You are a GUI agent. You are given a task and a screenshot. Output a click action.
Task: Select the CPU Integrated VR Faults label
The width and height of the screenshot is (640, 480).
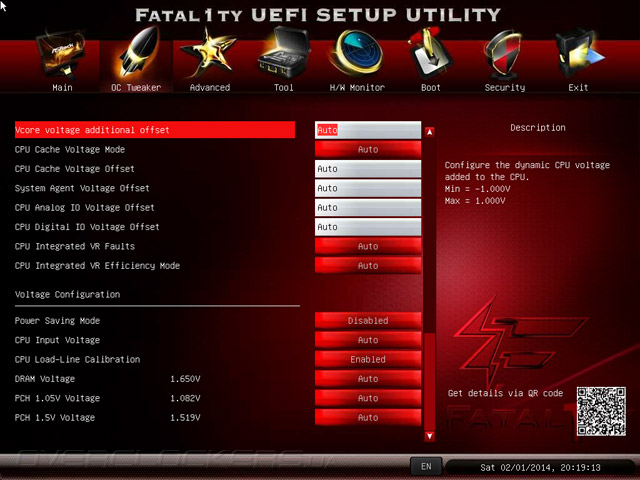point(75,246)
